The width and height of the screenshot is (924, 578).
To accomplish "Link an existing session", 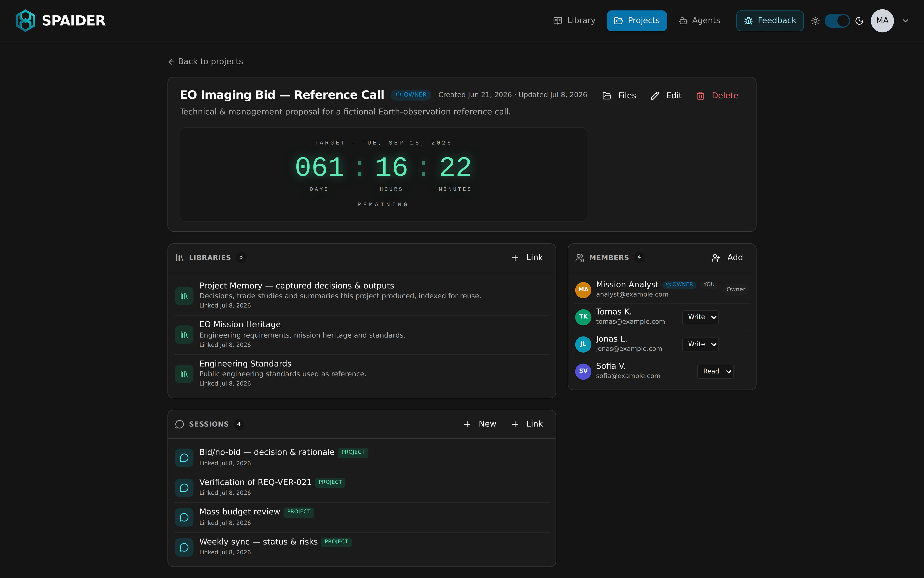I will click(x=527, y=424).
